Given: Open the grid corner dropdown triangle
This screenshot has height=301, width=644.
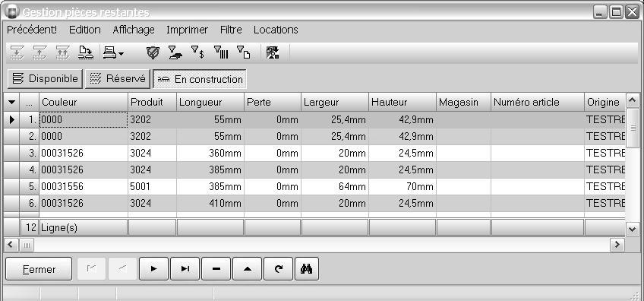Looking at the screenshot, I should pyautogui.click(x=11, y=102).
